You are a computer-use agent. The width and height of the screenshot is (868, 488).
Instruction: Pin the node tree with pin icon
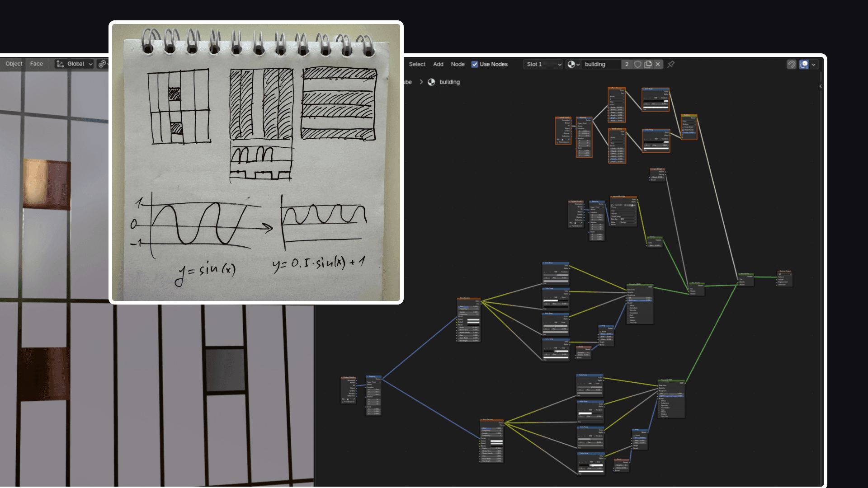(x=671, y=64)
